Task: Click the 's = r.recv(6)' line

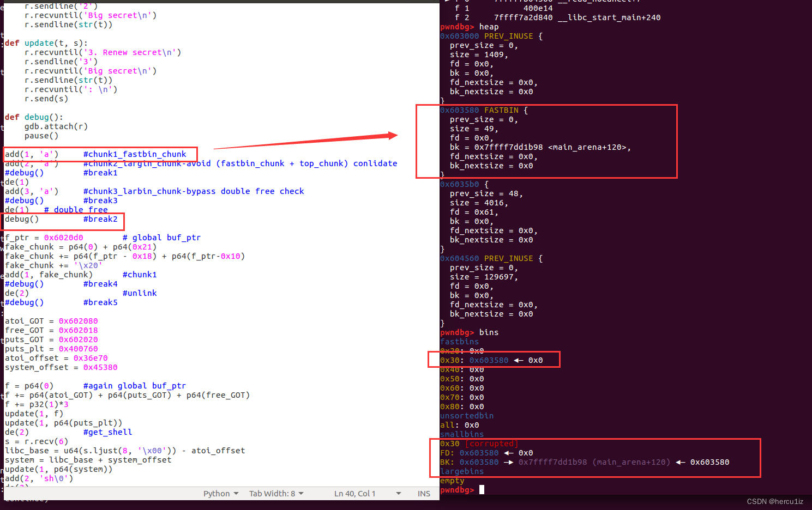Action: (37, 441)
